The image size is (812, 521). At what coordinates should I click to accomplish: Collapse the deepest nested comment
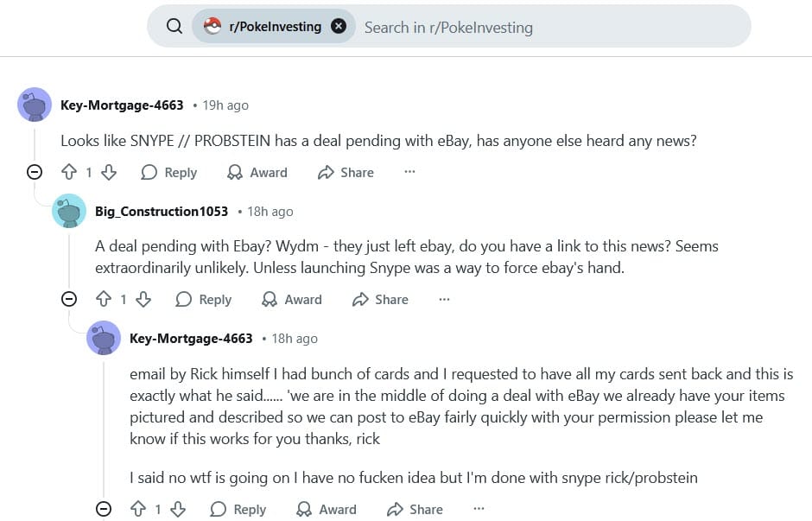[104, 509]
